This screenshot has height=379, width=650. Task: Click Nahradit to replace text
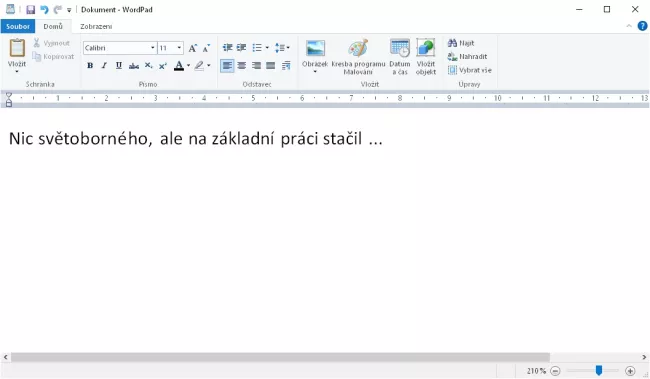click(x=467, y=56)
